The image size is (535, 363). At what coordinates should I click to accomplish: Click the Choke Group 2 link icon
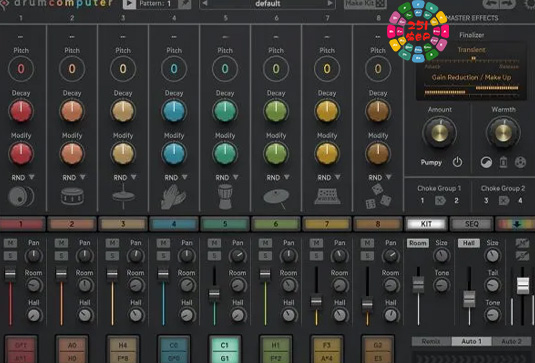(504, 201)
